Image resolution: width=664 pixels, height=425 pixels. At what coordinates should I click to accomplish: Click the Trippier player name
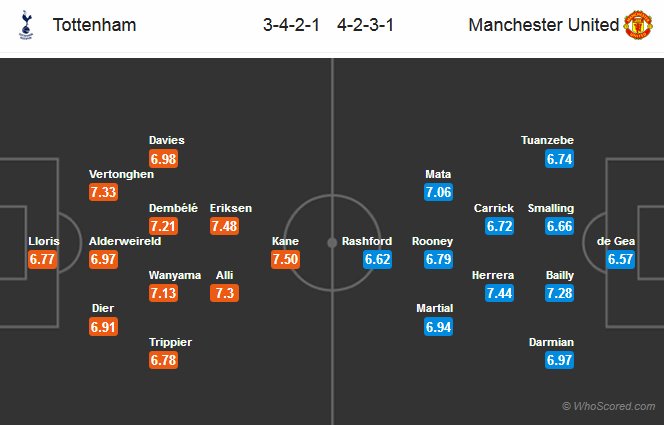(x=170, y=342)
